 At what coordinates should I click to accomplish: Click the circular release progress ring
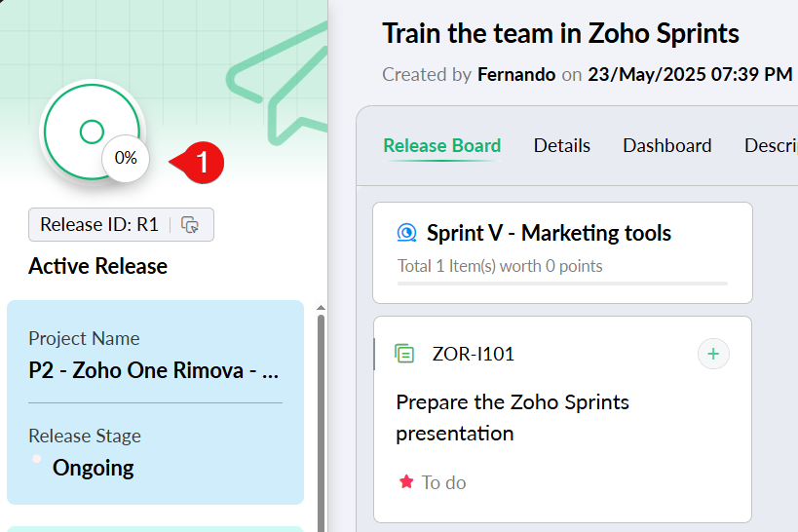91,132
